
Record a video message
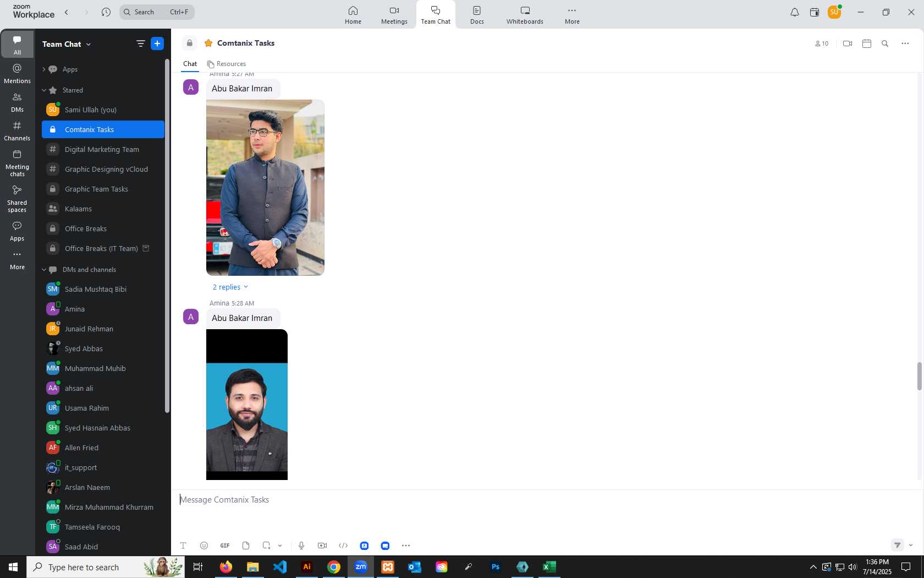click(x=322, y=546)
